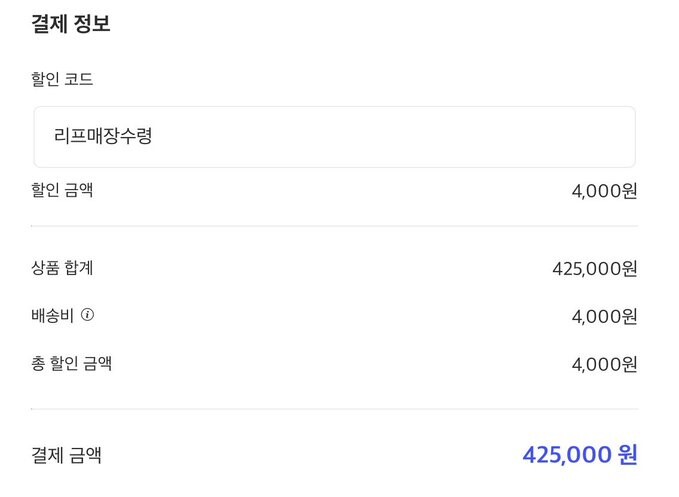Click the 결제 정보 heading
This screenshot has width=679, height=497.
tap(70, 24)
